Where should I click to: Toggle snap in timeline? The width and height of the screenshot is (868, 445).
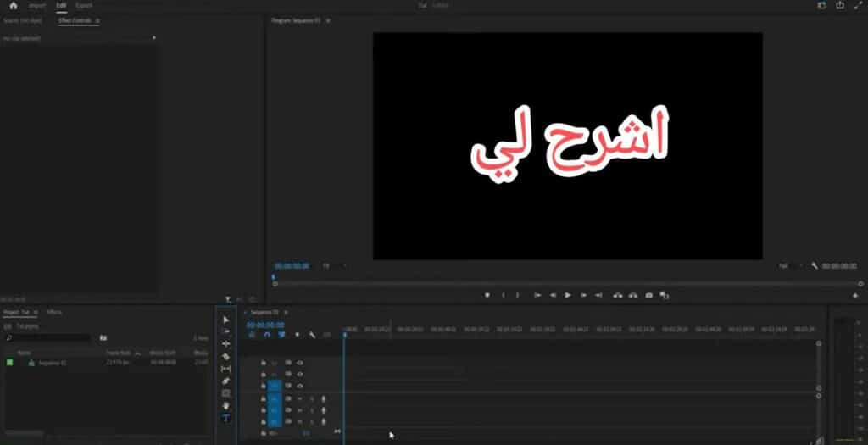click(267, 335)
